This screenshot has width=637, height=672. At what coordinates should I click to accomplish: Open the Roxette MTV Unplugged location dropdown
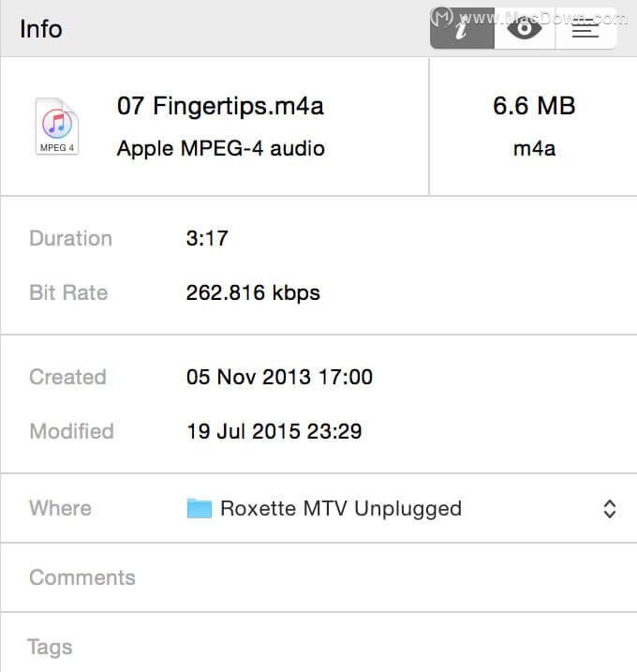(401, 508)
